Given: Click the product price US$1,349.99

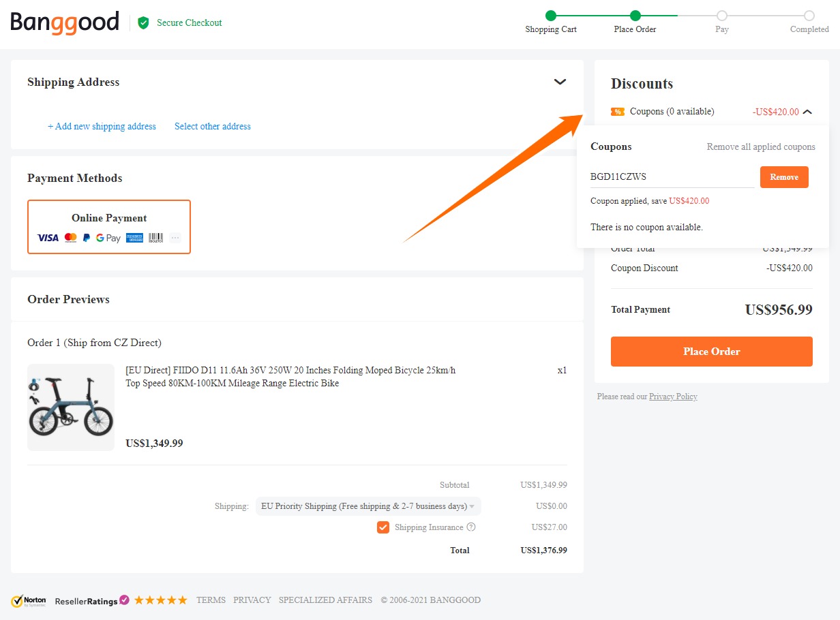Looking at the screenshot, I should click(154, 444).
